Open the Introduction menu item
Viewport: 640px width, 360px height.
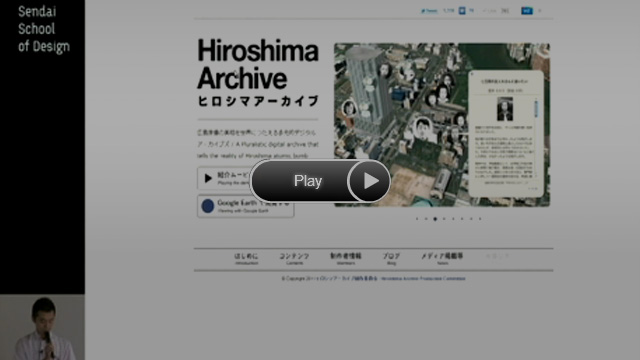(247, 259)
